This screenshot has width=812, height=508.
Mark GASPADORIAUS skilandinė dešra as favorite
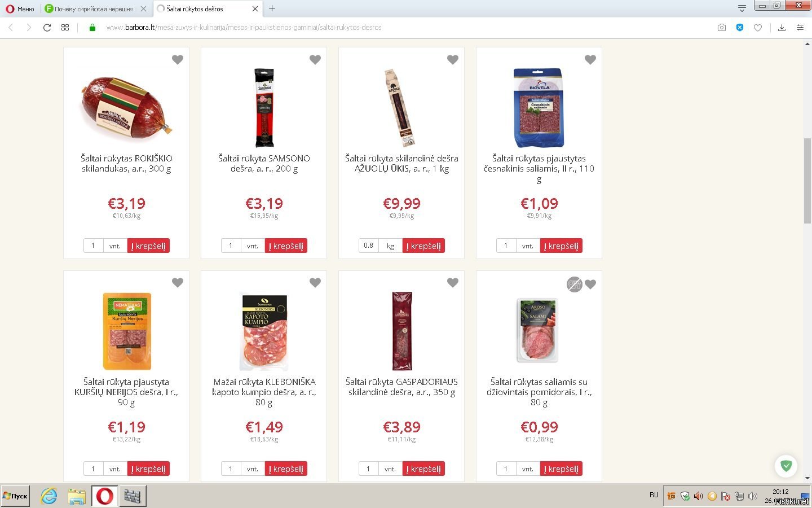(453, 283)
